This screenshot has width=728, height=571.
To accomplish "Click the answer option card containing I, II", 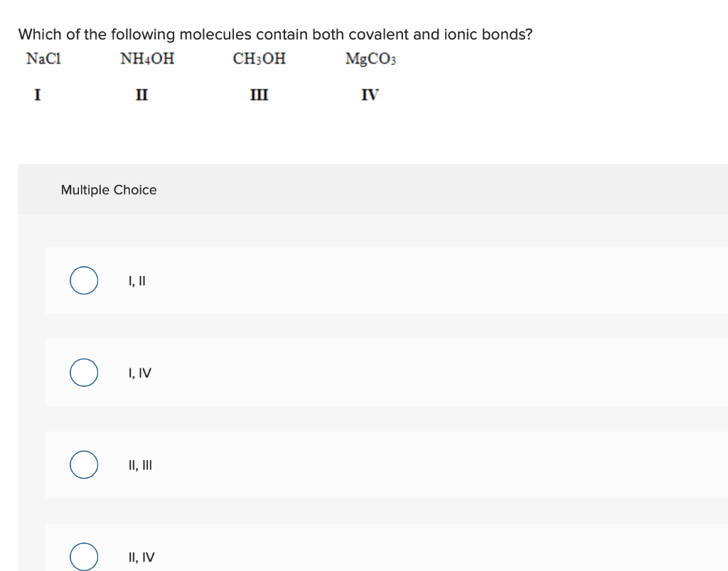I will point(386,280).
